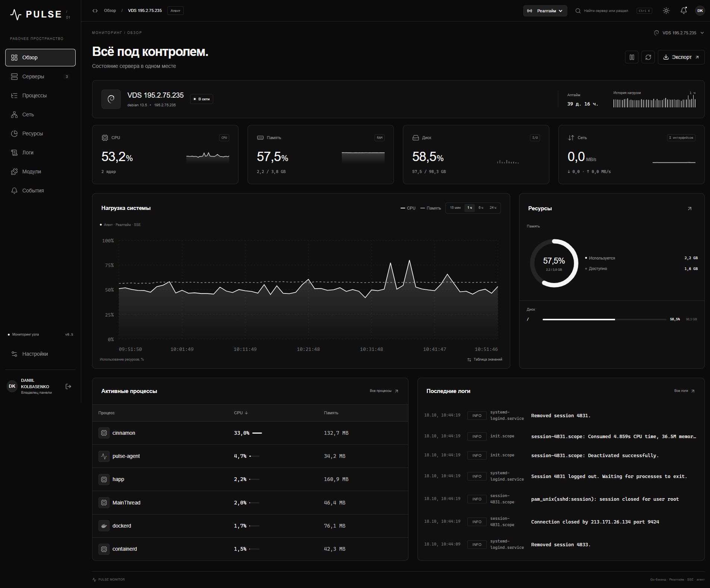Viewport: 710px width, 588px height.
Task: Click the История нагрузки bar chart
Action: coord(654,101)
